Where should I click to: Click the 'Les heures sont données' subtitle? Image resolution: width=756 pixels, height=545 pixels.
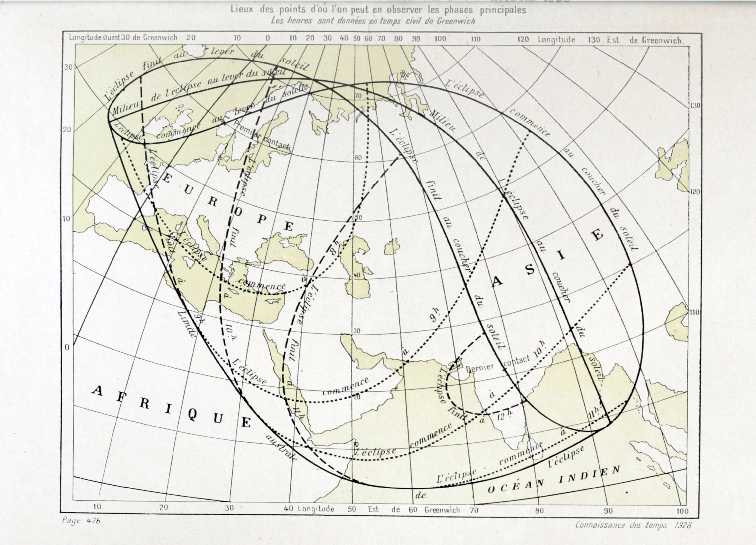[373, 21]
